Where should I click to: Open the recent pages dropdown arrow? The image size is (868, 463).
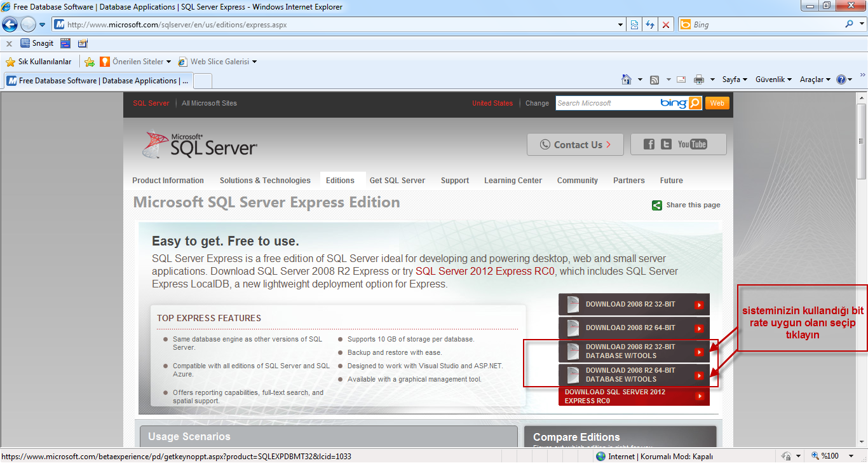[43, 25]
